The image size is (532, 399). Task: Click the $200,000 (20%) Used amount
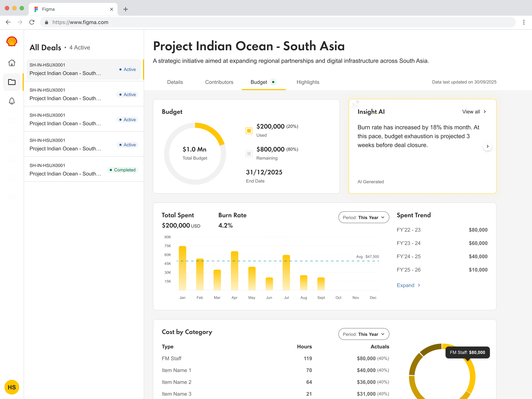coord(277,126)
